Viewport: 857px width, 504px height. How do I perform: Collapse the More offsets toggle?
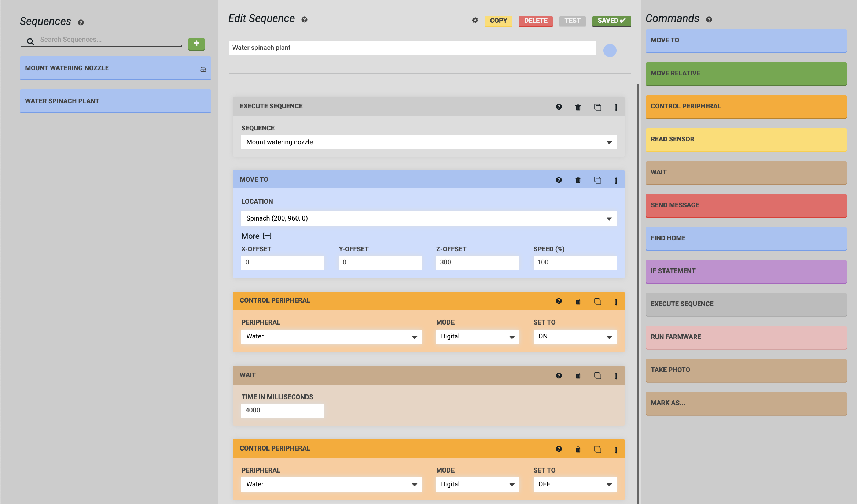click(x=267, y=236)
